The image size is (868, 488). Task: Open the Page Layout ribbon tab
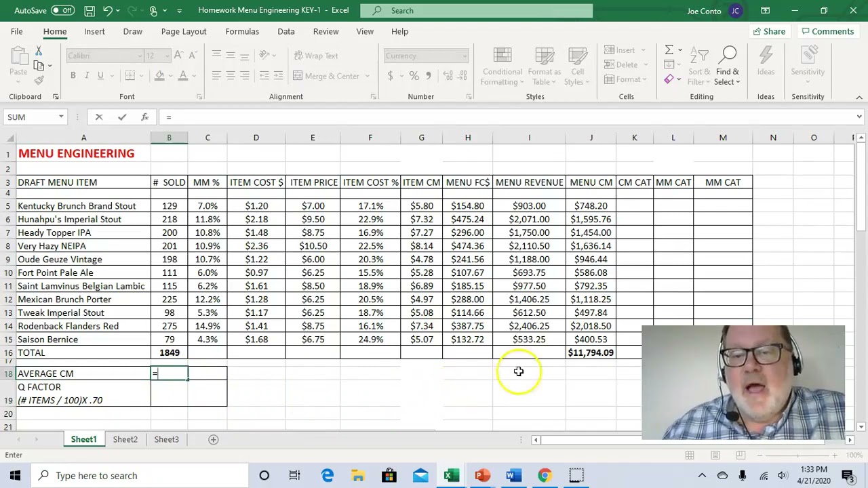click(184, 31)
